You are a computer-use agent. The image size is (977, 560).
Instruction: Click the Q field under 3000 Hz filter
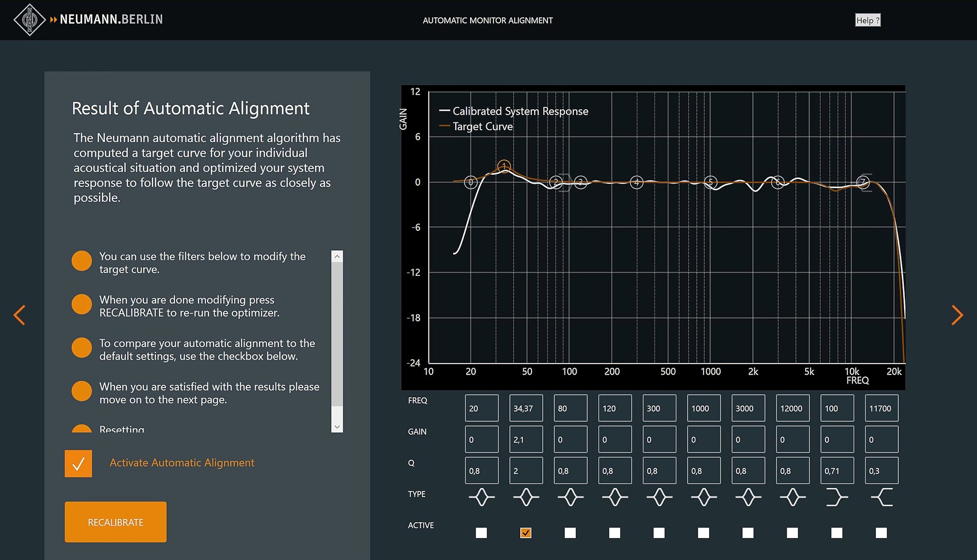[x=748, y=470]
